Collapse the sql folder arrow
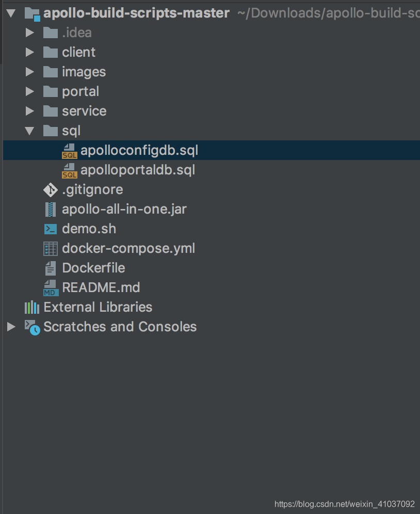The width and height of the screenshot is (420, 514). [29, 131]
